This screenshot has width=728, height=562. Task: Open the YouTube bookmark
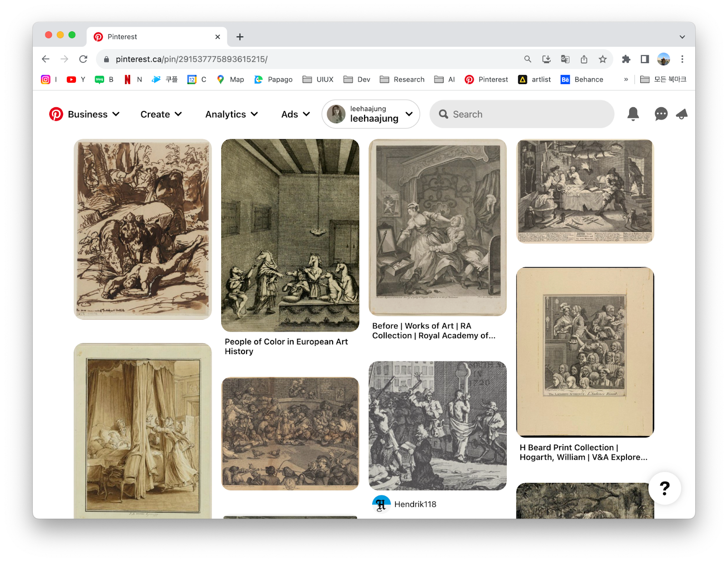(x=76, y=80)
